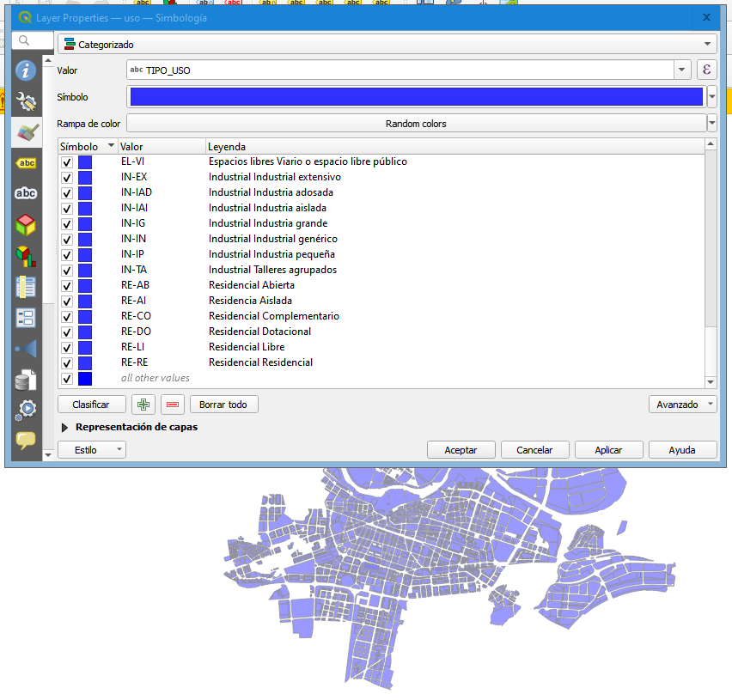Open the Labels panel with yellow abc icon
Viewport: 732px width, 700px height.
click(x=25, y=162)
